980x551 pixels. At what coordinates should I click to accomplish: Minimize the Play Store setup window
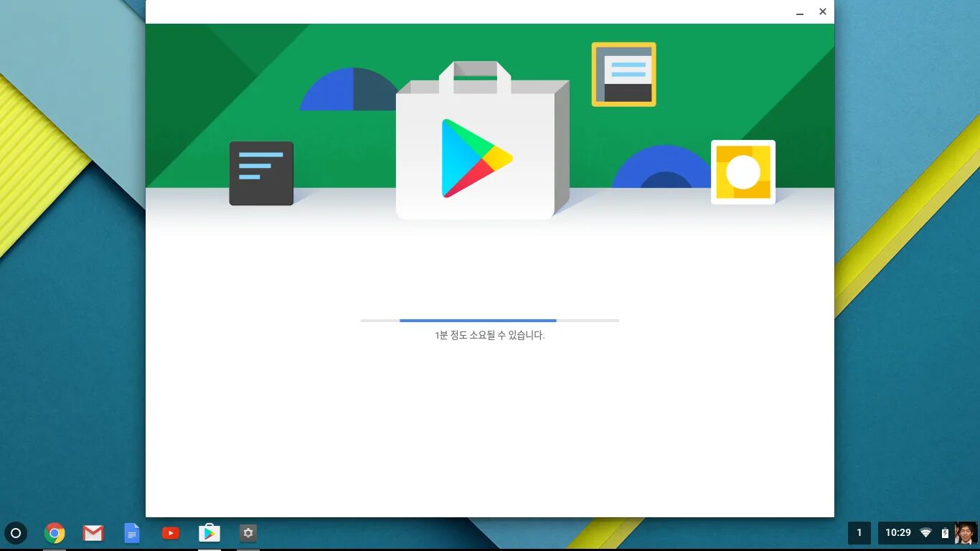pos(800,12)
